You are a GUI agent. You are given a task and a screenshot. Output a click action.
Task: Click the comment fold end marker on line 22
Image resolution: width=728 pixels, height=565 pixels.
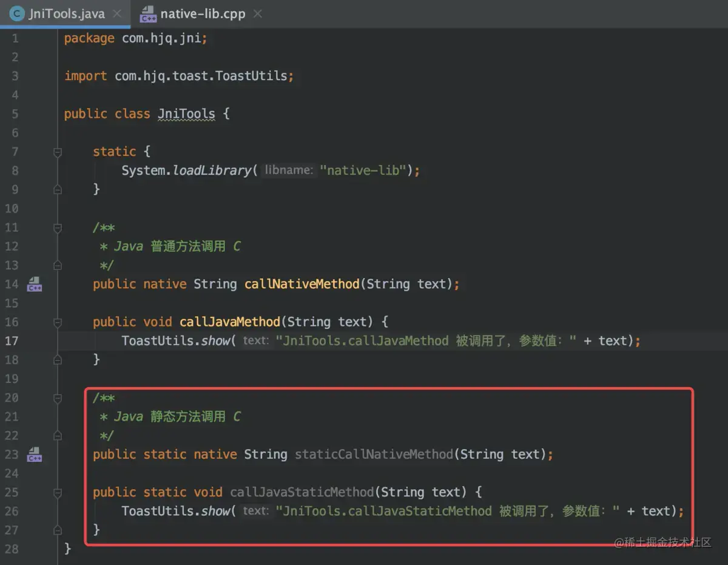tap(58, 436)
